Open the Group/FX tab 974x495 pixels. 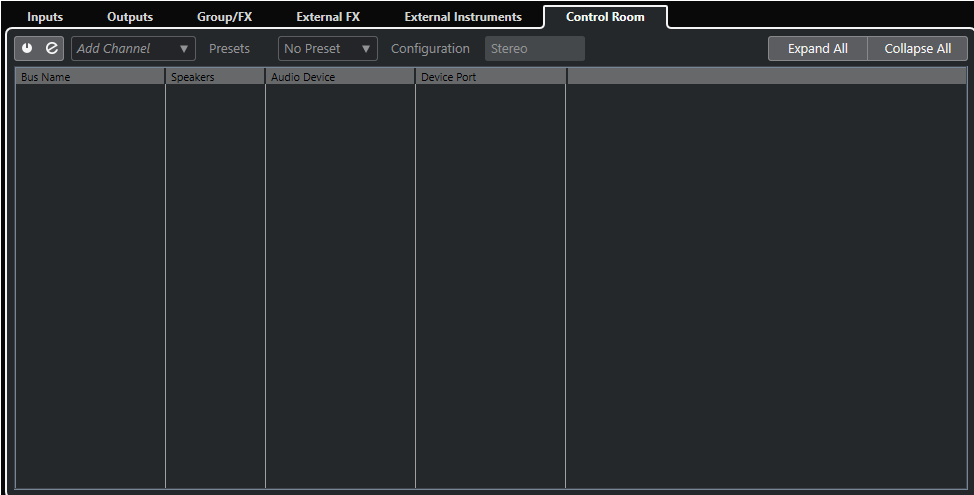coord(224,17)
